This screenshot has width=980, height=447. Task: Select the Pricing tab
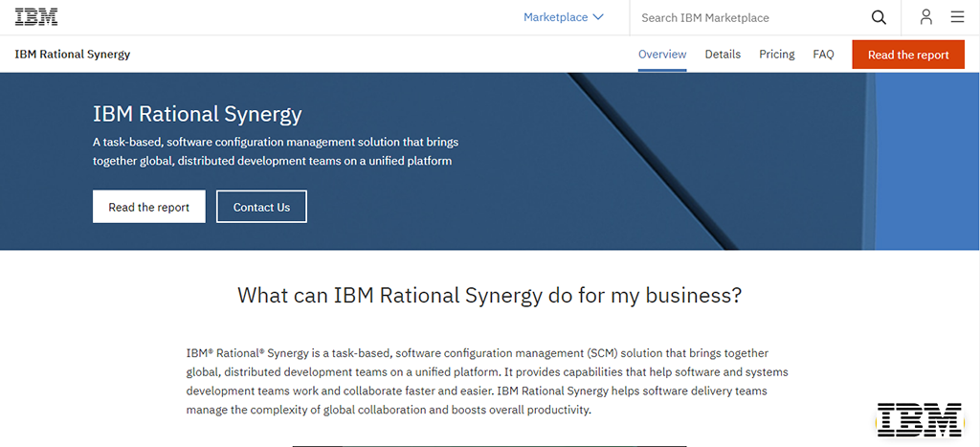[776, 55]
